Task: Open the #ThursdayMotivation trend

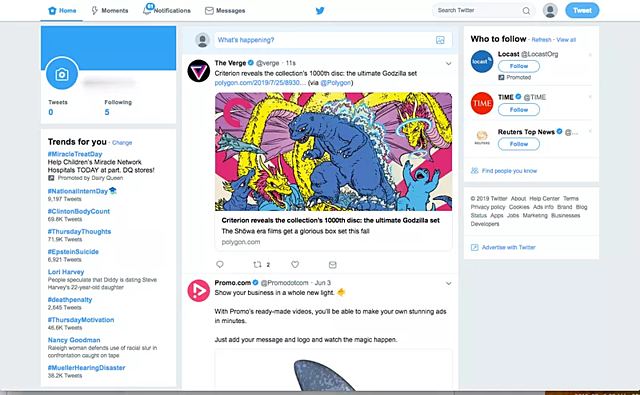Action: [x=81, y=320]
